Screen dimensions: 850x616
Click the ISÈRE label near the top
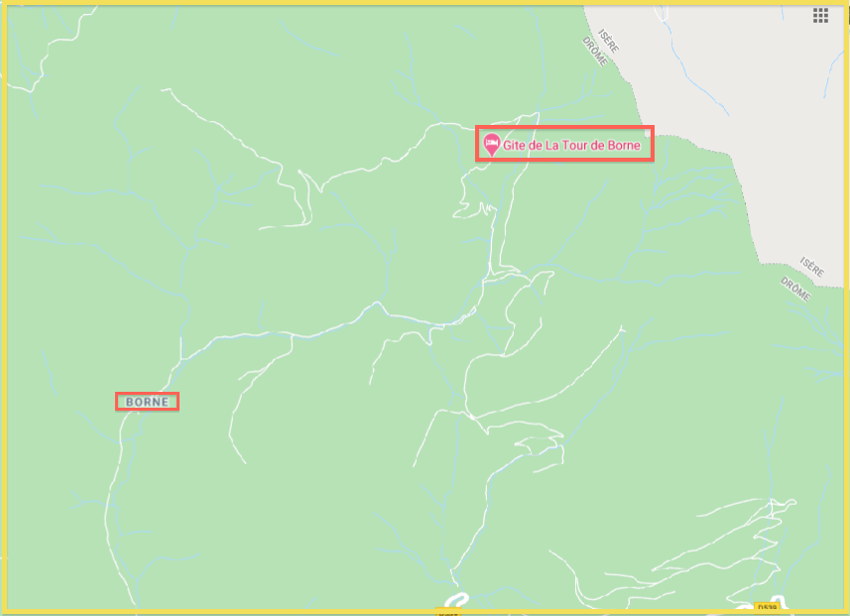(608, 41)
